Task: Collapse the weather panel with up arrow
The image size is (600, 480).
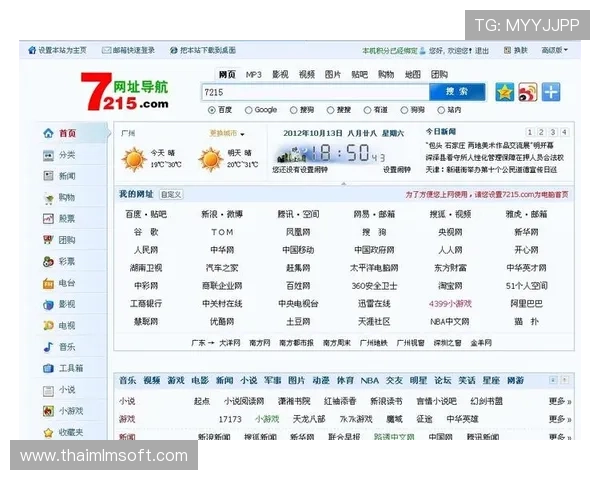Action: (344, 184)
